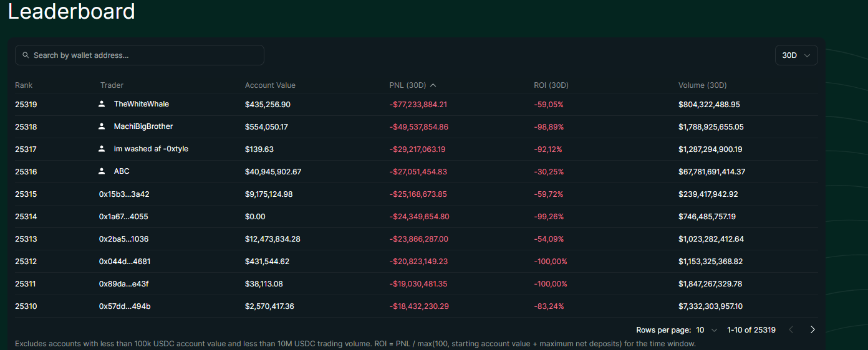Screen dimensions: 868x350
Task: Click PNL value -$20,823,149.23
Action: 419,262
